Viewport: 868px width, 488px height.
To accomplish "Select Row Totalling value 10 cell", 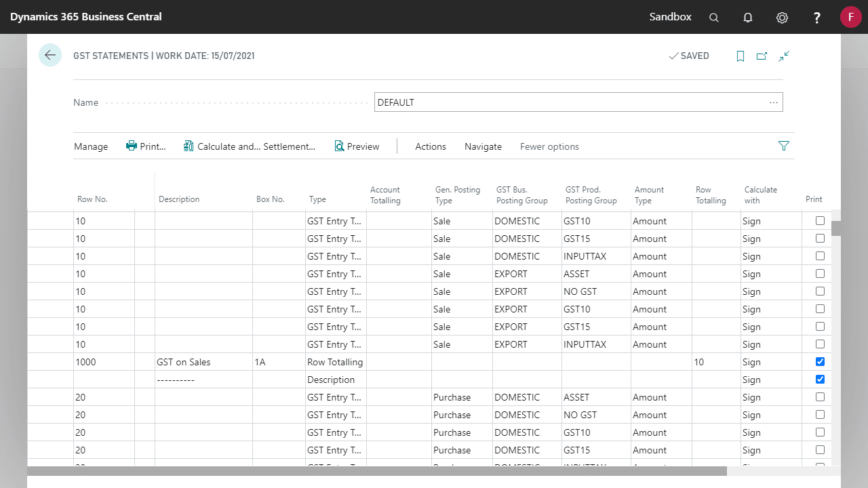I will click(716, 362).
